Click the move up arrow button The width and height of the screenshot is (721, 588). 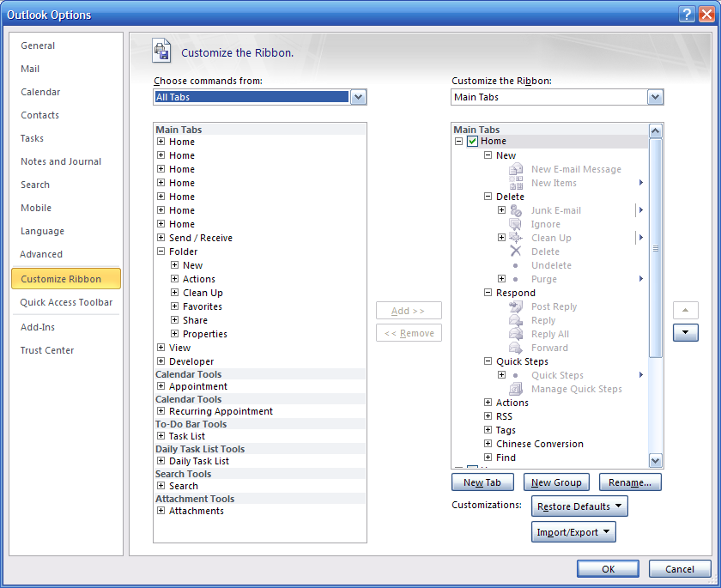pyautogui.click(x=685, y=311)
